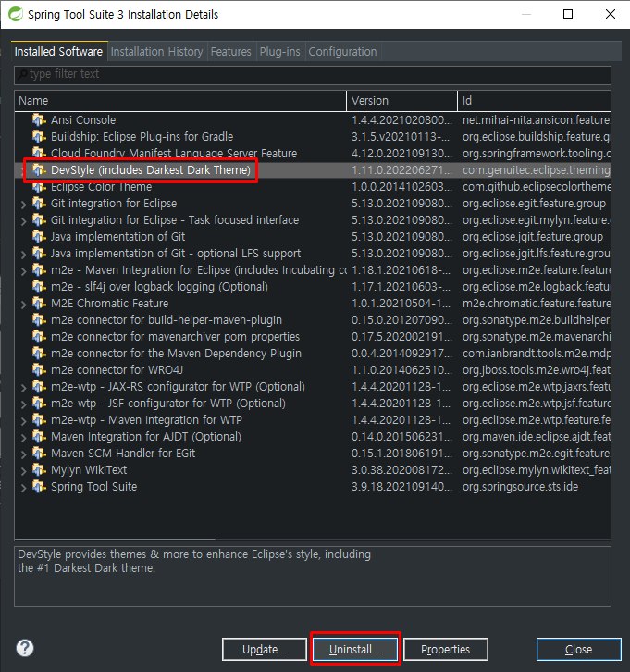The height and width of the screenshot is (672, 630).
Task: Click the net.mihai-nita.ansicon.feature Id cell
Action: (x=536, y=120)
